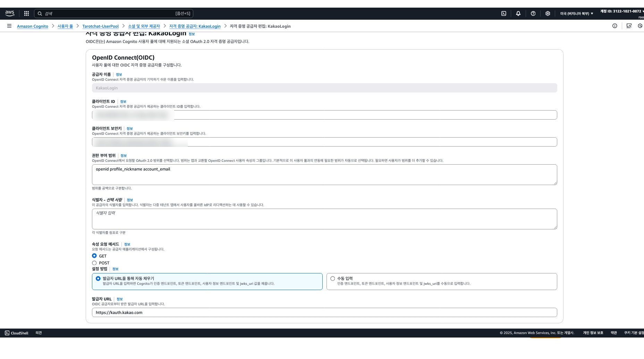Select 수동 입력 setup option

442,281
